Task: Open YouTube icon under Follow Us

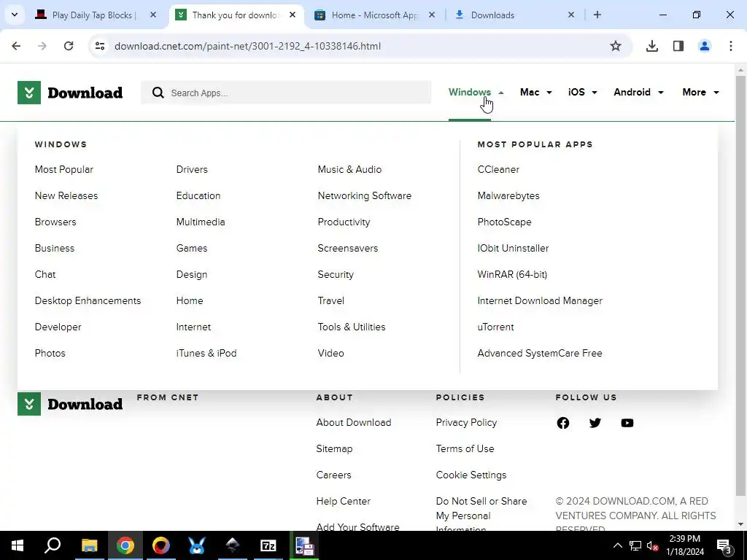Action: click(627, 423)
